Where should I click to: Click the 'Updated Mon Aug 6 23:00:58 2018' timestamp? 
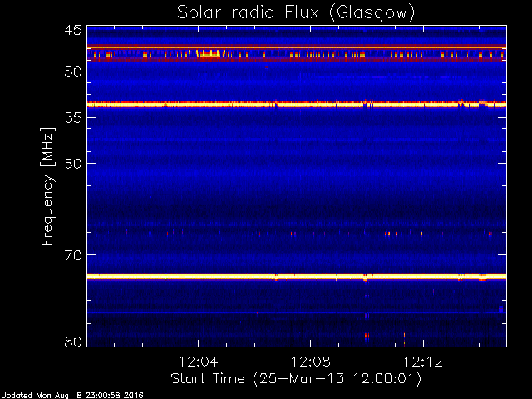72,396
